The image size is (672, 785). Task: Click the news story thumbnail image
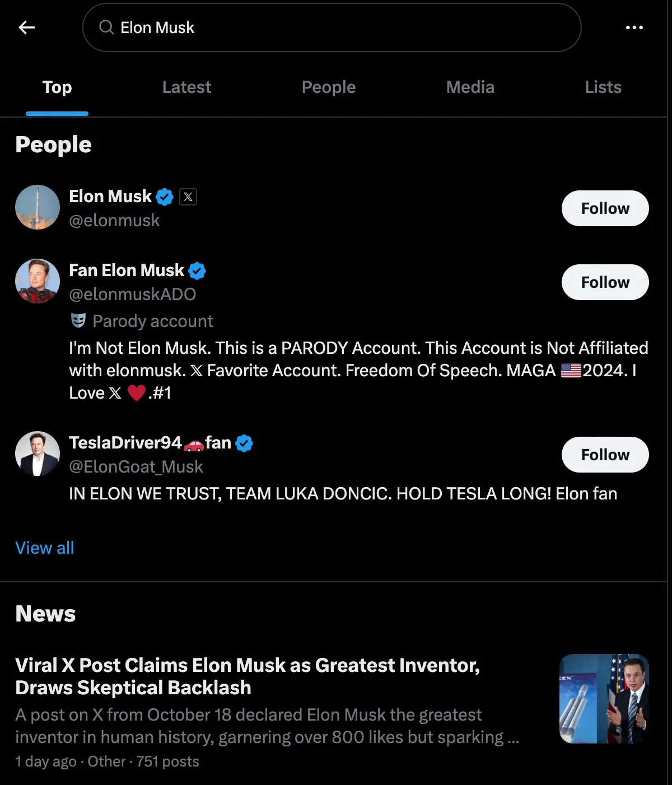[x=604, y=699]
